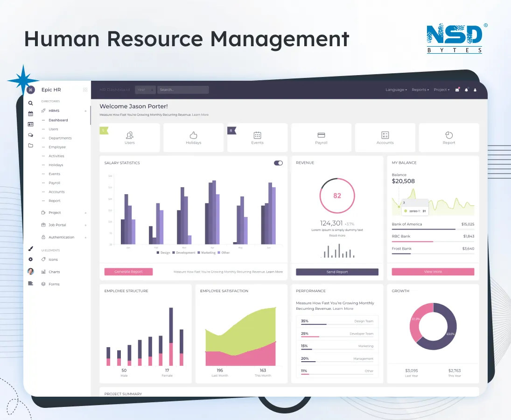Click Read more under Revenue
This screenshot has height=420, width=511.
(337, 235)
